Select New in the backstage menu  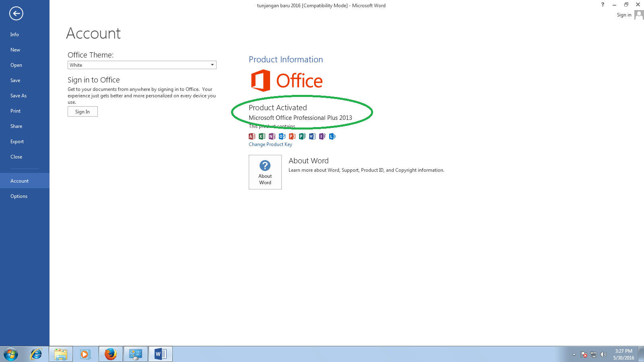click(x=25, y=50)
